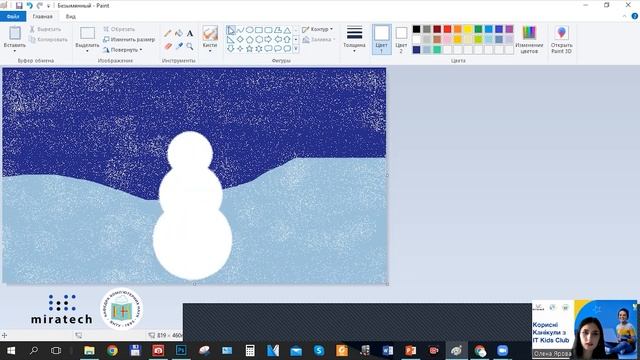Pick the yellow color swatch

tap(468, 29)
